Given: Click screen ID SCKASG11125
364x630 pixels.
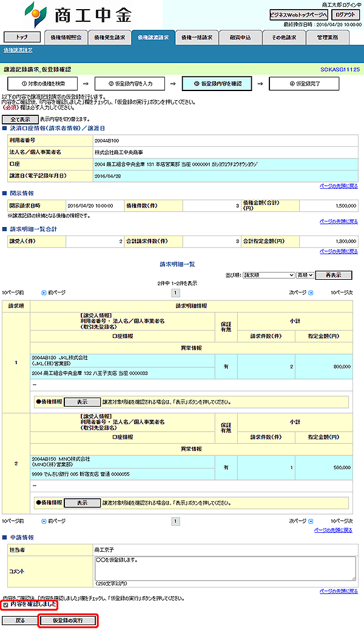Looking at the screenshot, I should pyautogui.click(x=340, y=70).
